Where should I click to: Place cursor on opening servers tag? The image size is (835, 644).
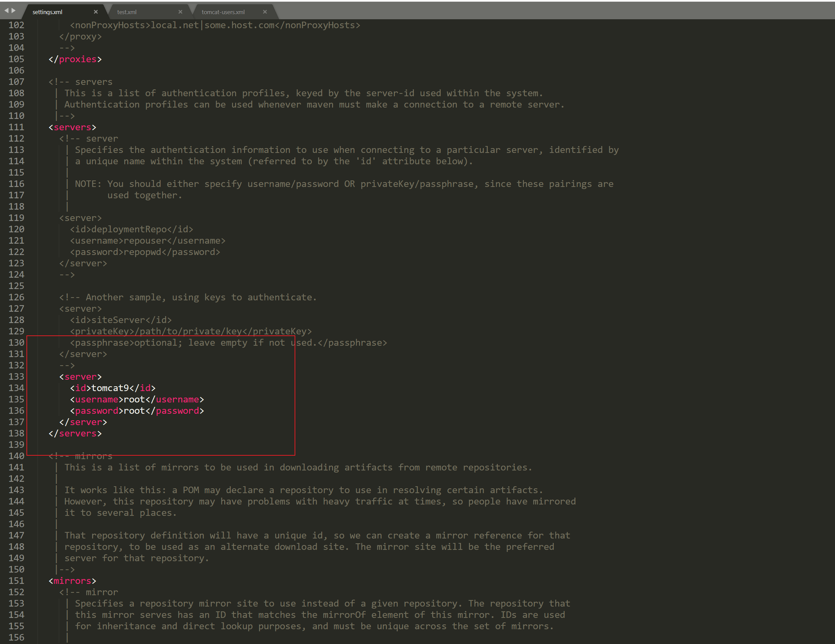[72, 127]
